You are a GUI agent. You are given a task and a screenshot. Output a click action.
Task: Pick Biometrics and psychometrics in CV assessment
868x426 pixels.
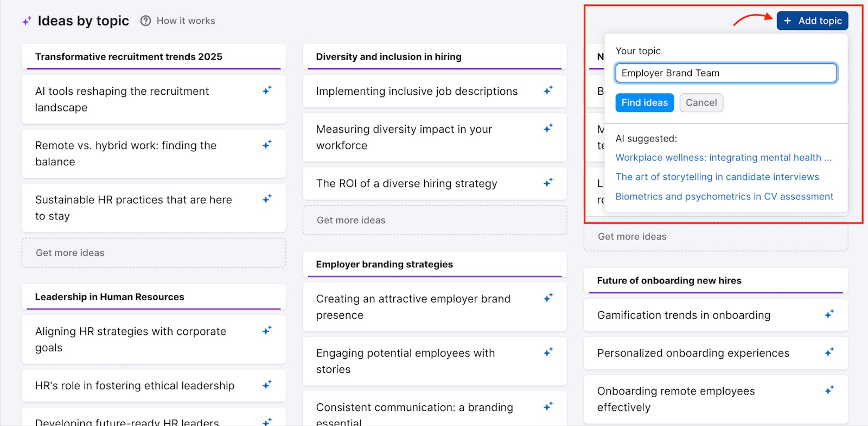point(724,197)
